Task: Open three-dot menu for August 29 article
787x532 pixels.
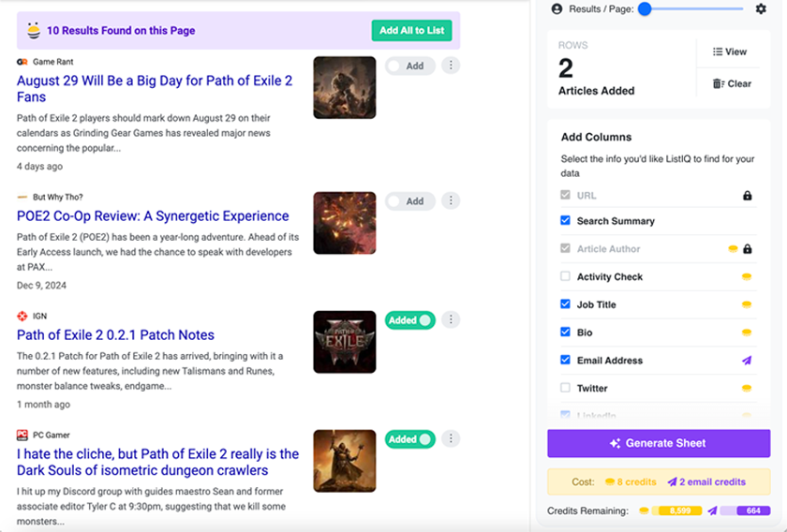Action: (451, 66)
